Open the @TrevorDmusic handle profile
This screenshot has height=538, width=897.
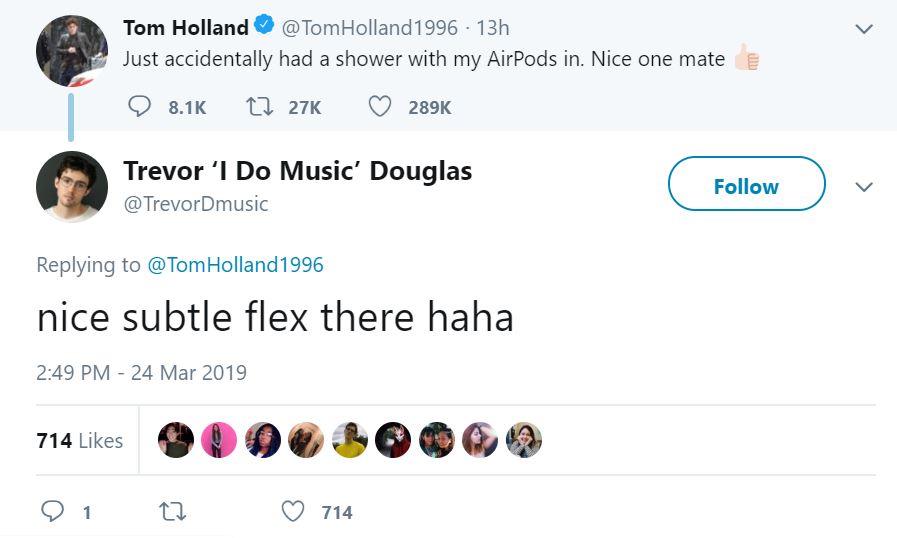pyautogui.click(x=196, y=204)
